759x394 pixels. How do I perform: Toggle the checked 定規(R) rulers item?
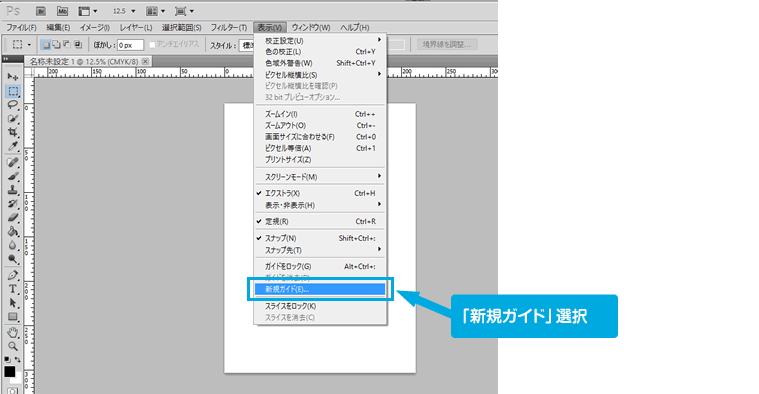319,221
